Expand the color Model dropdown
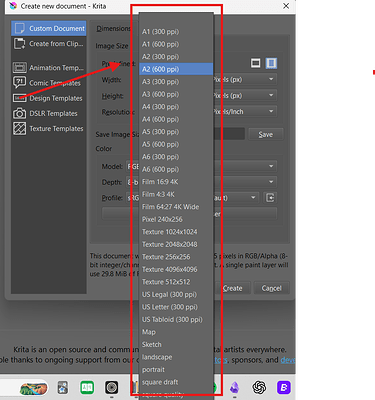 tap(271, 166)
